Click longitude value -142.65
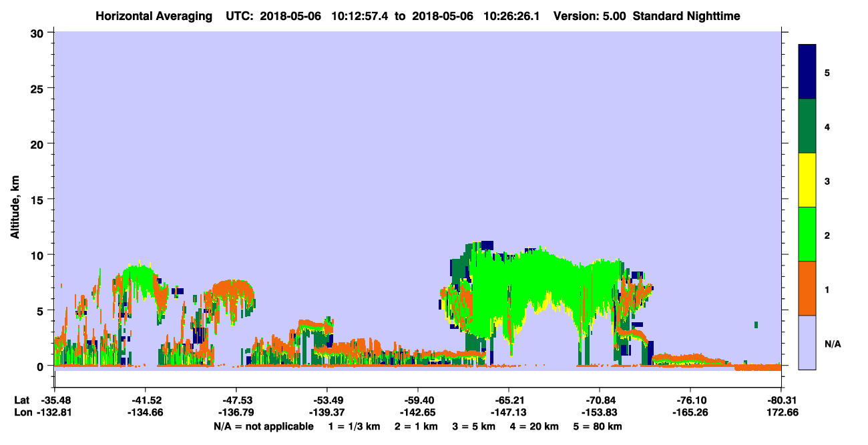868x445 pixels. pyautogui.click(x=417, y=413)
